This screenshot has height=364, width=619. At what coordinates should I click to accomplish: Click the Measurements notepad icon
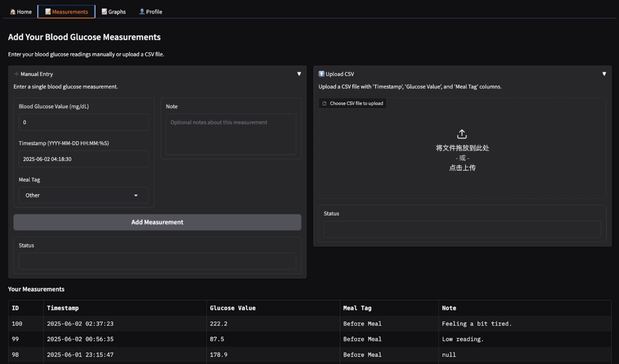point(48,12)
